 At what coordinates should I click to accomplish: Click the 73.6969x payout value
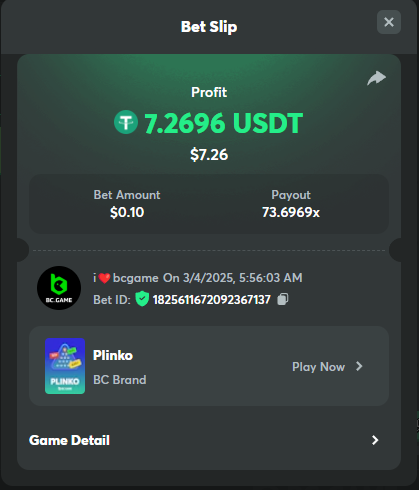pyautogui.click(x=291, y=212)
